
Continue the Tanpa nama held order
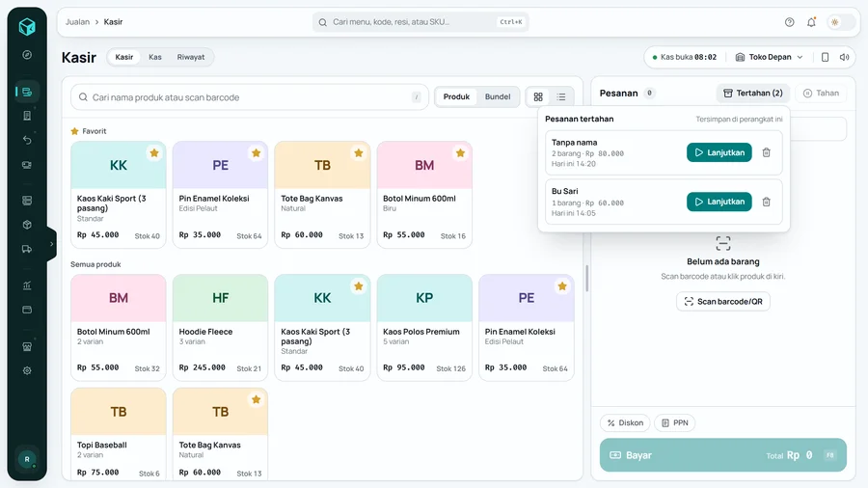point(719,152)
